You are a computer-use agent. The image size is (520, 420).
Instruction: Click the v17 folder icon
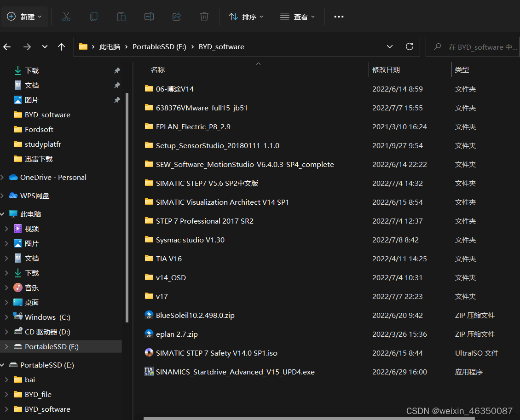[149, 296]
